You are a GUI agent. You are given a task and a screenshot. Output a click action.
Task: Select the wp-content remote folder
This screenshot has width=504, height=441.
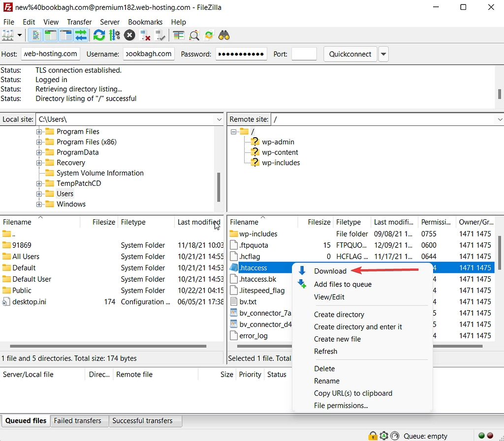280,152
